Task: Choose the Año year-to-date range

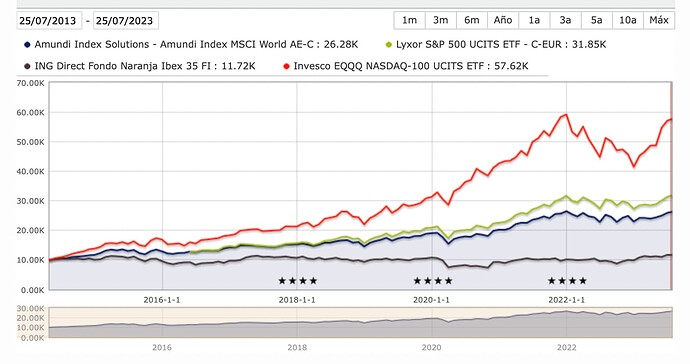Action: [503, 20]
